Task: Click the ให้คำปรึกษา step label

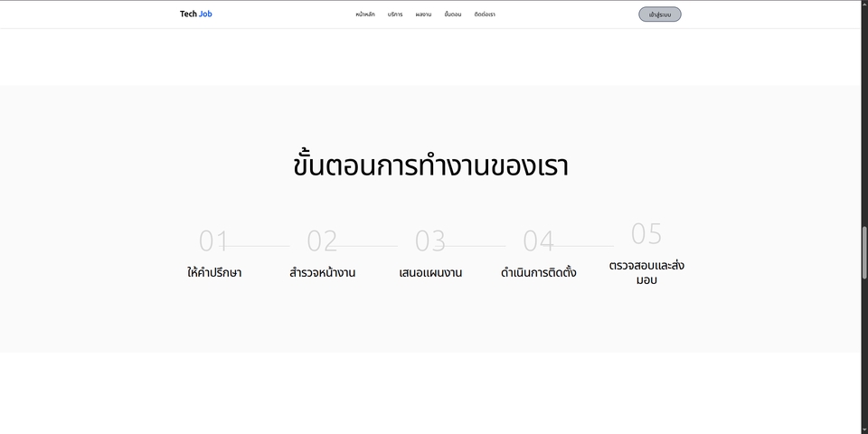Action: [x=214, y=272]
